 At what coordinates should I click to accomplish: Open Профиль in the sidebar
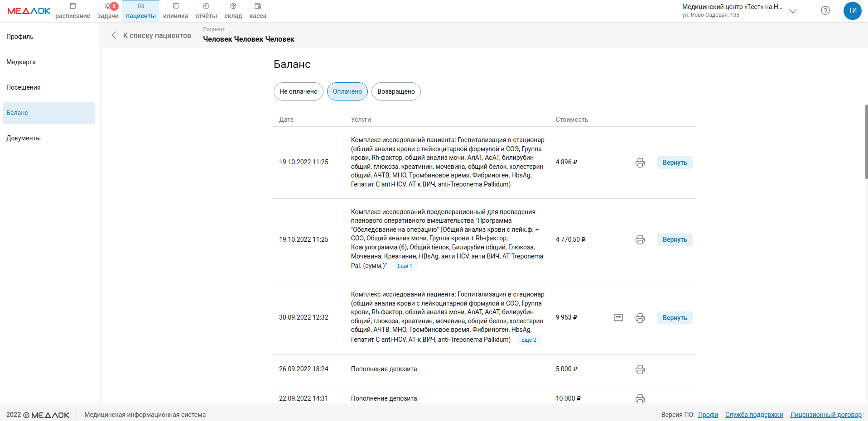click(x=49, y=37)
